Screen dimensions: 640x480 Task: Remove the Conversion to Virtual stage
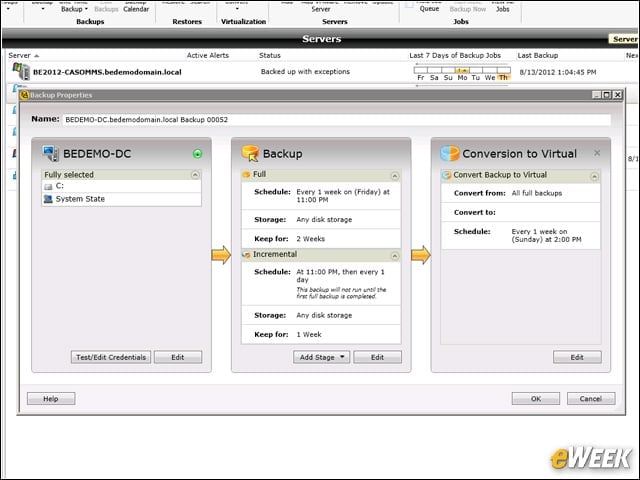[x=597, y=153]
